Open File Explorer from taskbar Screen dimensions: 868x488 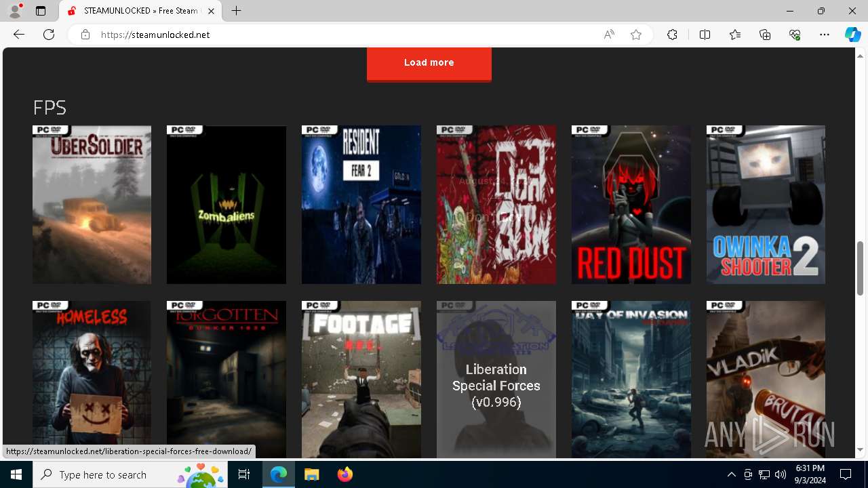[311, 474]
